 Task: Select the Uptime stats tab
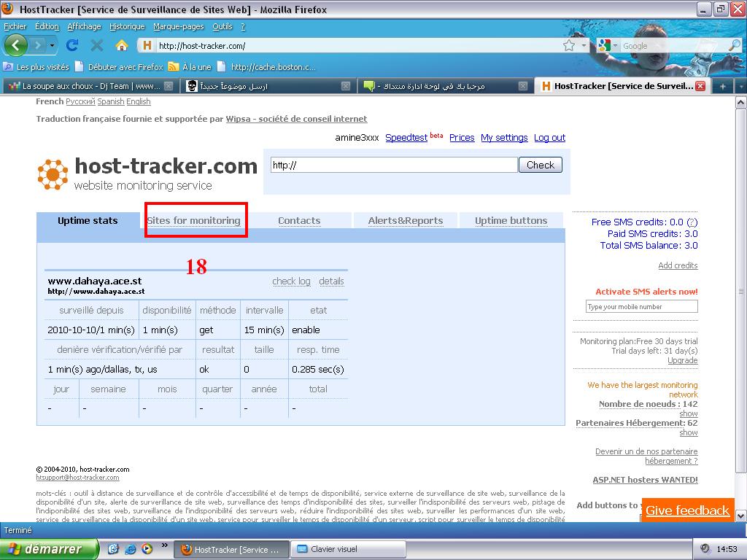click(88, 220)
